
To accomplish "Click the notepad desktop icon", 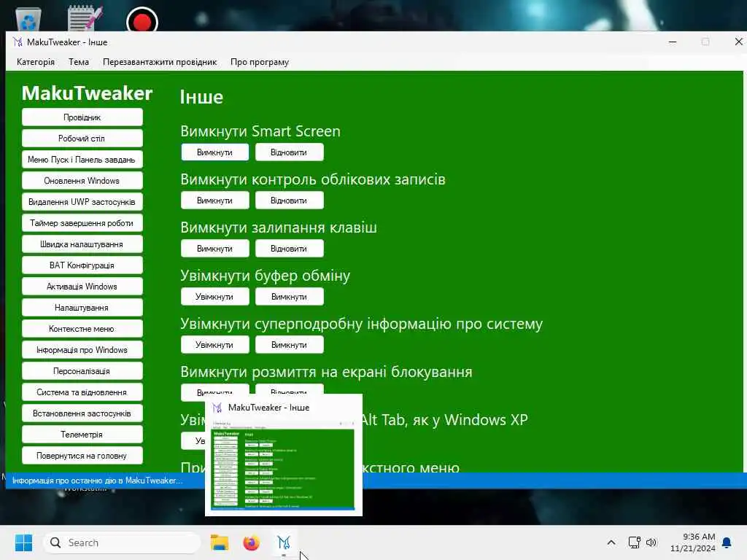I will coord(85,18).
